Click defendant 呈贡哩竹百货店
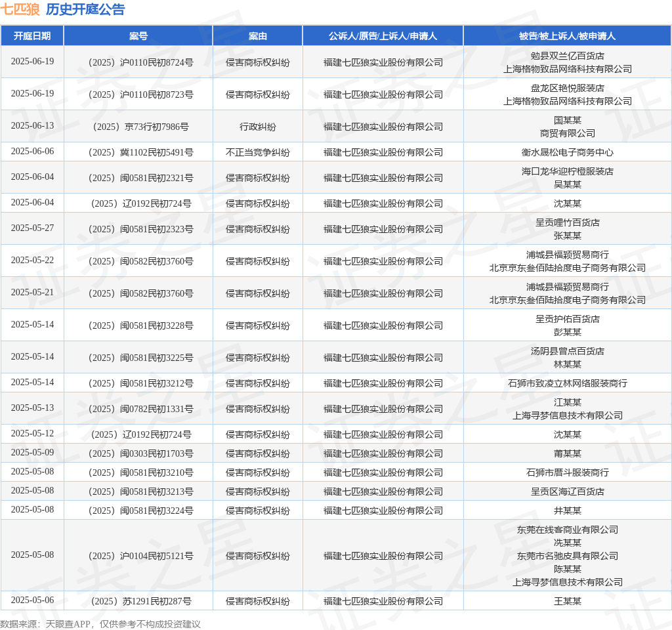Image resolution: width=672 pixels, height=630 pixels. 568,223
